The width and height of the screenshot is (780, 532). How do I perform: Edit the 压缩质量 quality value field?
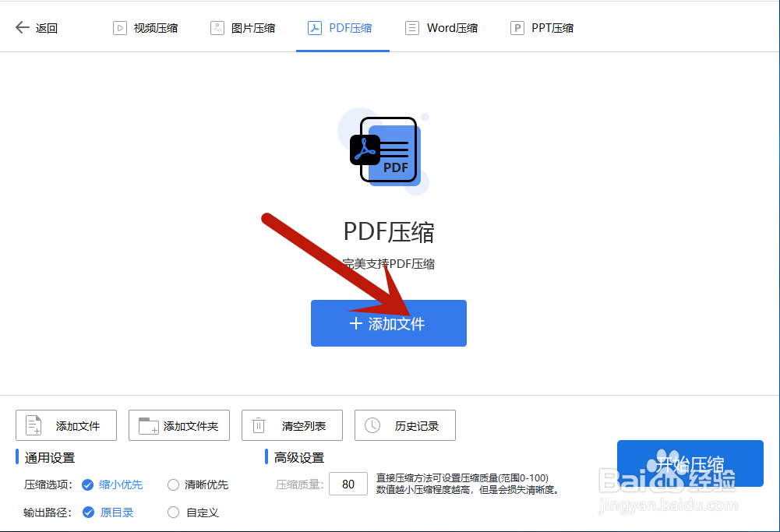coord(348,484)
